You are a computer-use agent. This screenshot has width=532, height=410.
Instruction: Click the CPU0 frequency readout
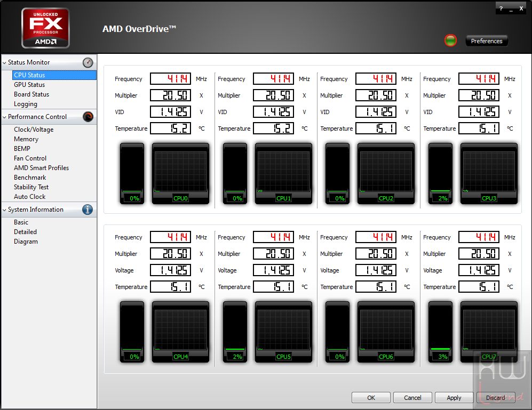[x=171, y=79]
